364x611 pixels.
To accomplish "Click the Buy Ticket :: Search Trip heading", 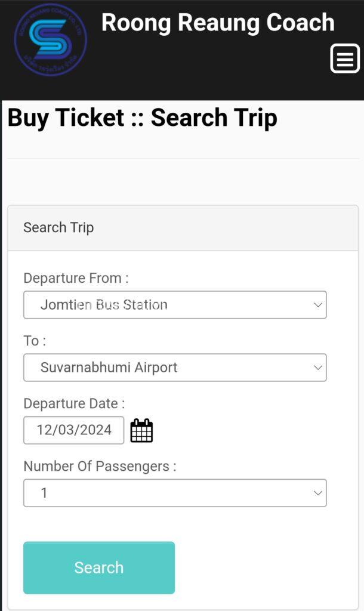I will tap(142, 118).
